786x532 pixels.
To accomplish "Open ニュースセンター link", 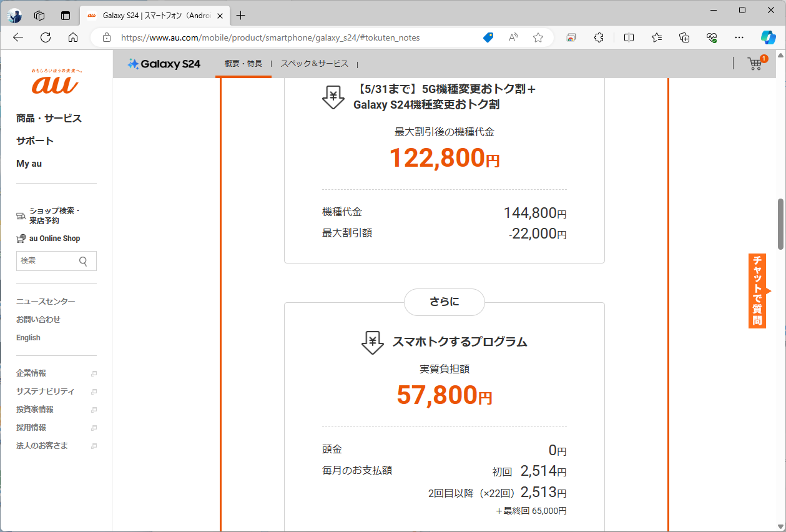I will [46, 302].
